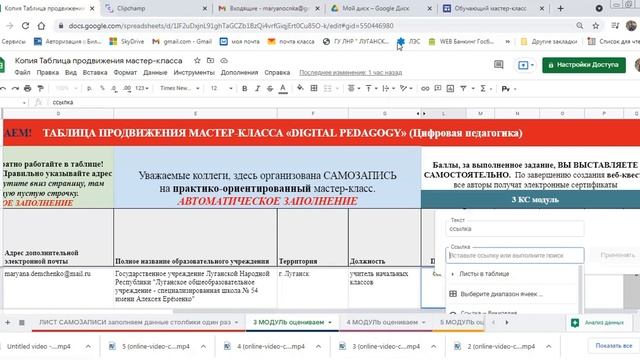640x360 pixels.
Task: Insert a comment from the toolbar
Action: [438, 88]
